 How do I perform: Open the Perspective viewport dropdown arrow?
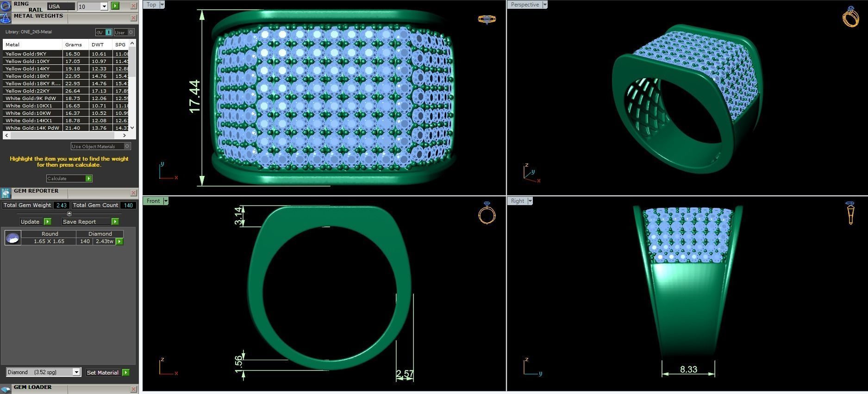pos(545,5)
